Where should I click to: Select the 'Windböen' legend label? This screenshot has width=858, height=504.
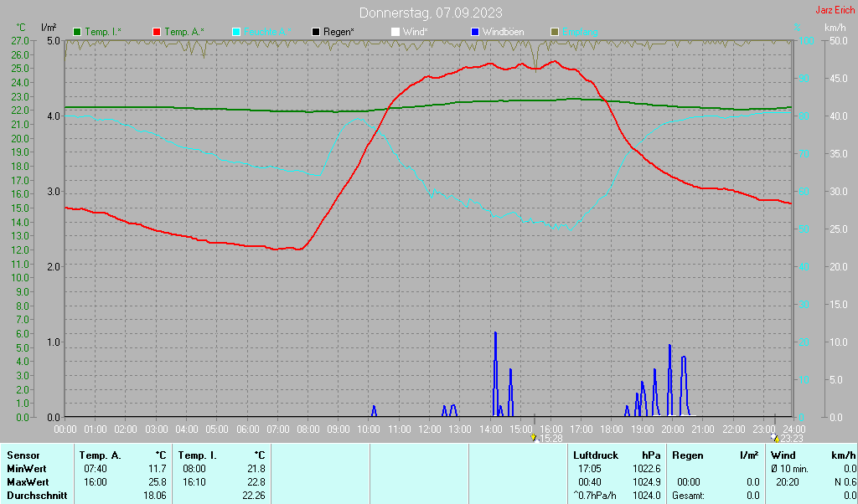click(503, 33)
